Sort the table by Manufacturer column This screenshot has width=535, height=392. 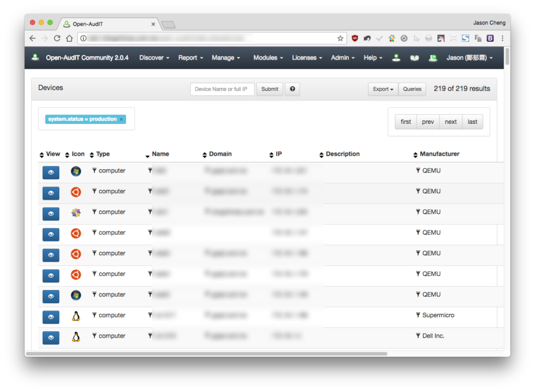click(436, 154)
